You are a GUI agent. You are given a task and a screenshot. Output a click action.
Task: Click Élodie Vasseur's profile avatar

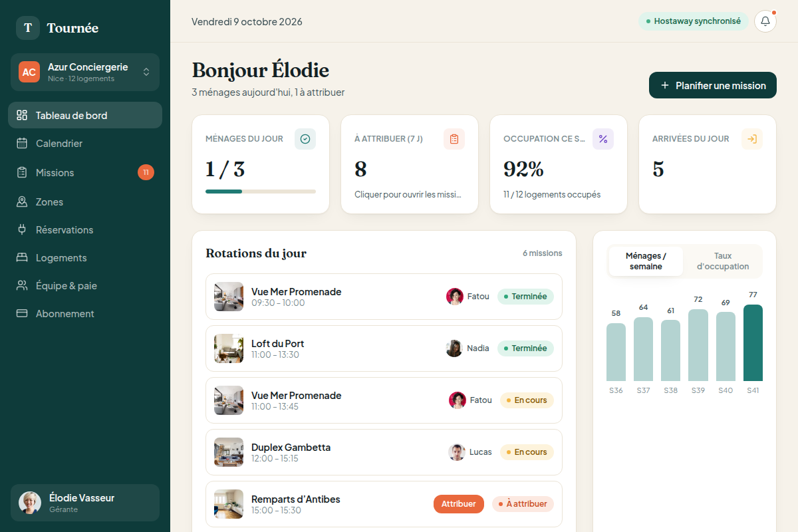point(30,503)
